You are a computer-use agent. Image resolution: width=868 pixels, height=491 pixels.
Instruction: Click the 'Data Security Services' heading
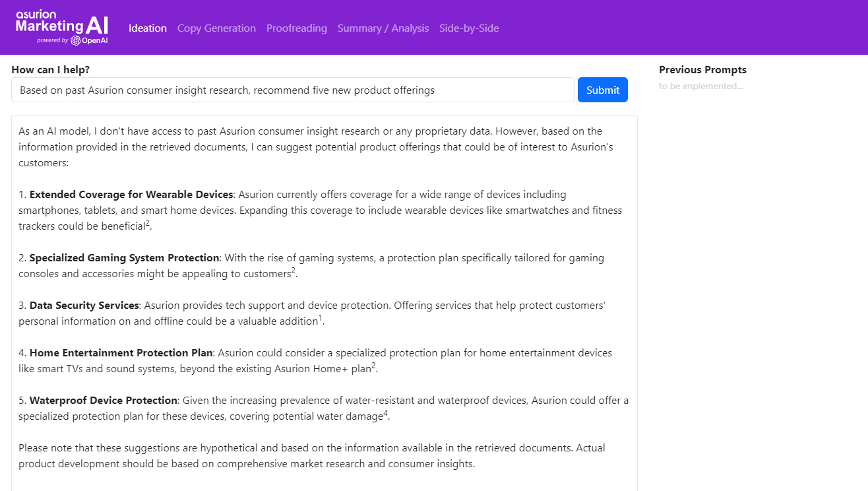point(84,306)
